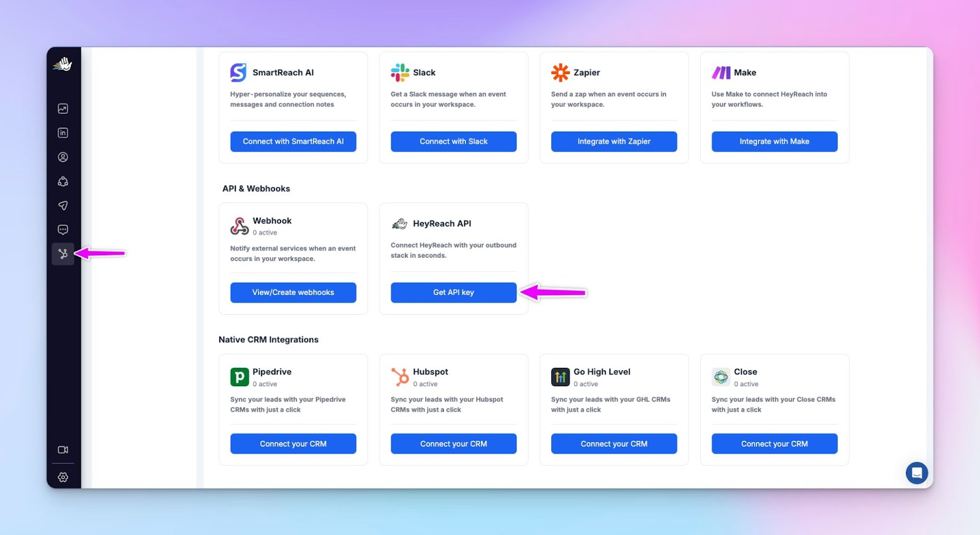Click Get API key button
The width and height of the screenshot is (980, 535).
click(454, 293)
